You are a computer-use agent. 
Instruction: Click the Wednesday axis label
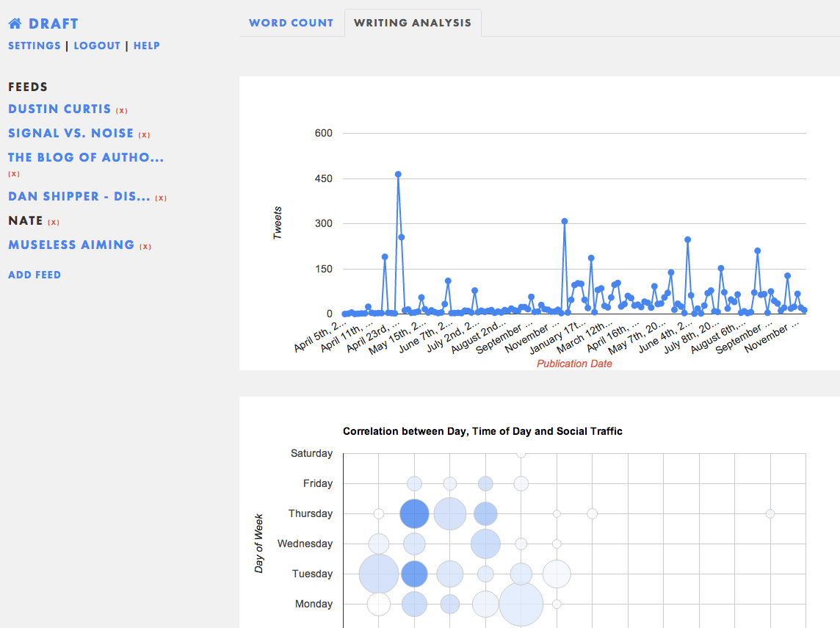[305, 544]
